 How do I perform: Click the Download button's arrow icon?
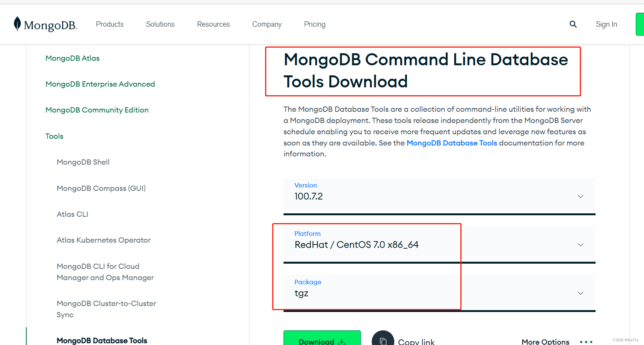point(342,341)
